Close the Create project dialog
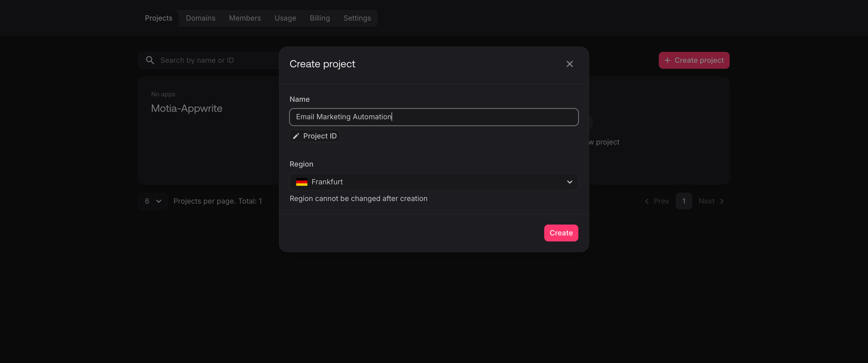The image size is (868, 363). 569,64
